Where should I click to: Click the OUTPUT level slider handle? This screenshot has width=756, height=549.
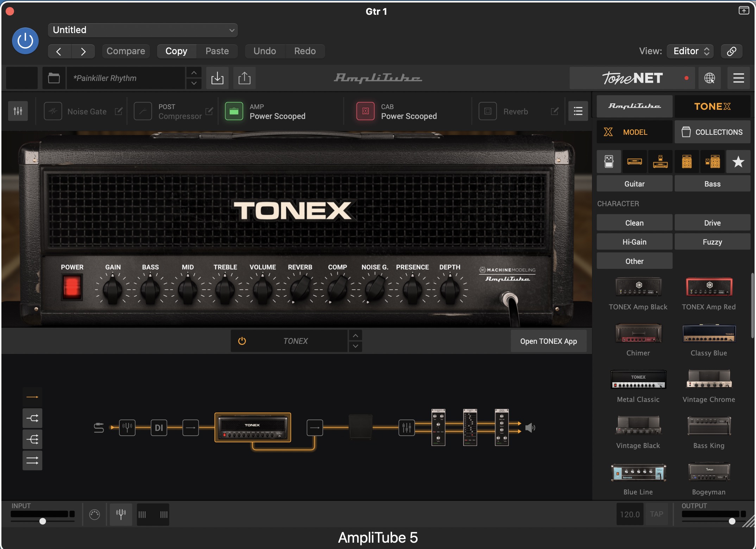click(732, 521)
